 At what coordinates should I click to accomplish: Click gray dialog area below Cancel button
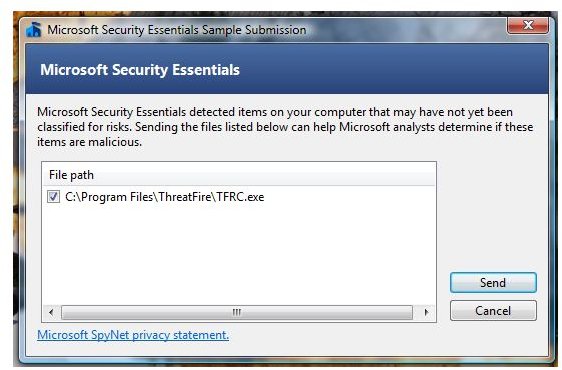click(493, 337)
